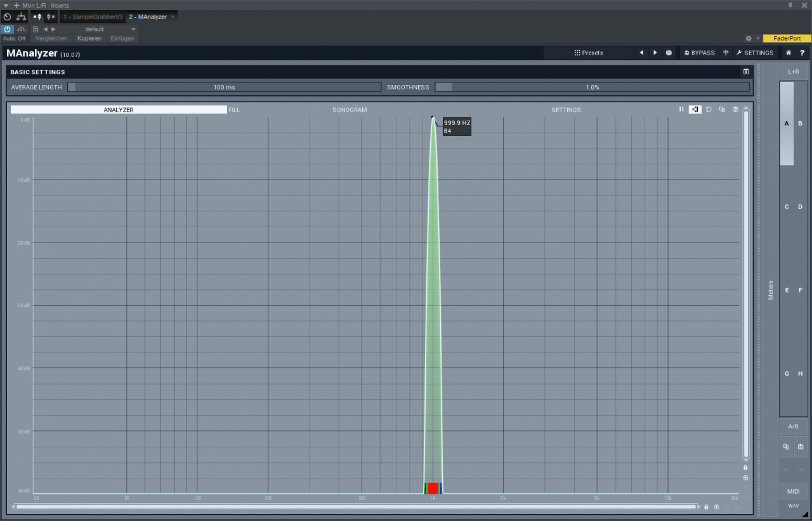Screen dimensions: 812x521
Task: Copy preset icon below A/B
Action: click(787, 447)
